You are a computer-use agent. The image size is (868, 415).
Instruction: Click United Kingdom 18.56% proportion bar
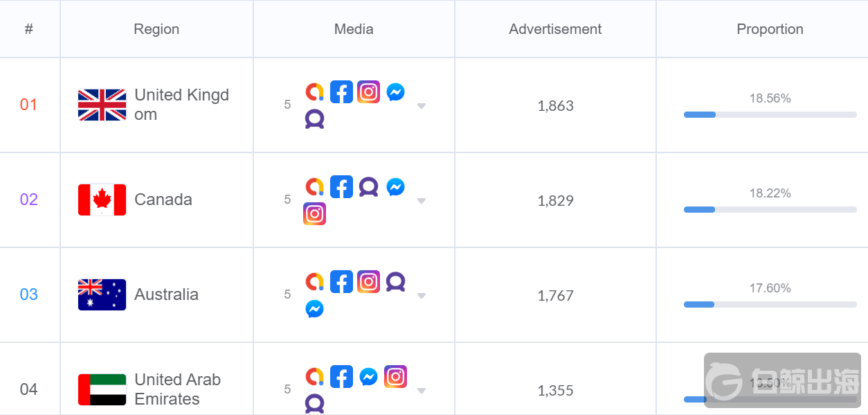[x=770, y=114]
